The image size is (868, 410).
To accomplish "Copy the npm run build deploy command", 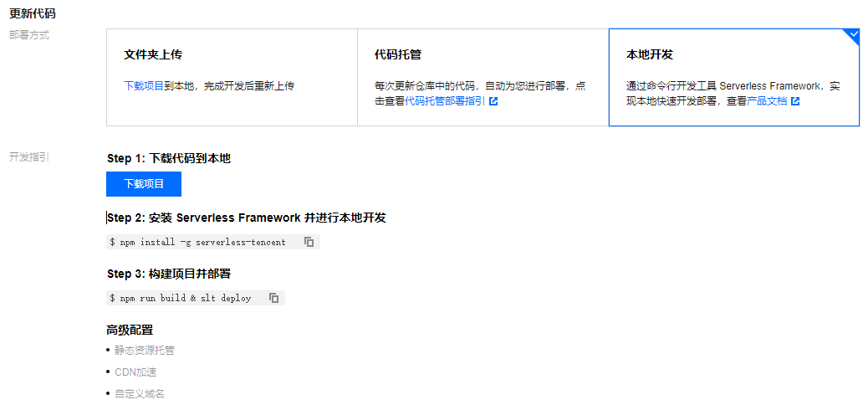I will tap(273, 298).
